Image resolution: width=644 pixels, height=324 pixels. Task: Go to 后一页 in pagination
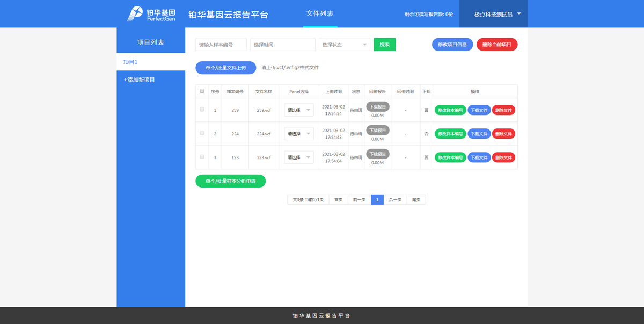tap(395, 200)
